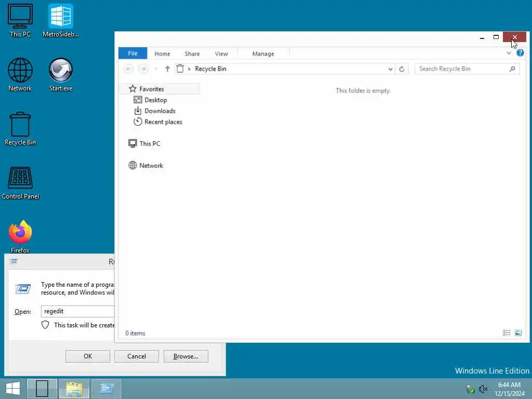
Task: Click the File Explorer taskbar icon
Action: (74, 389)
